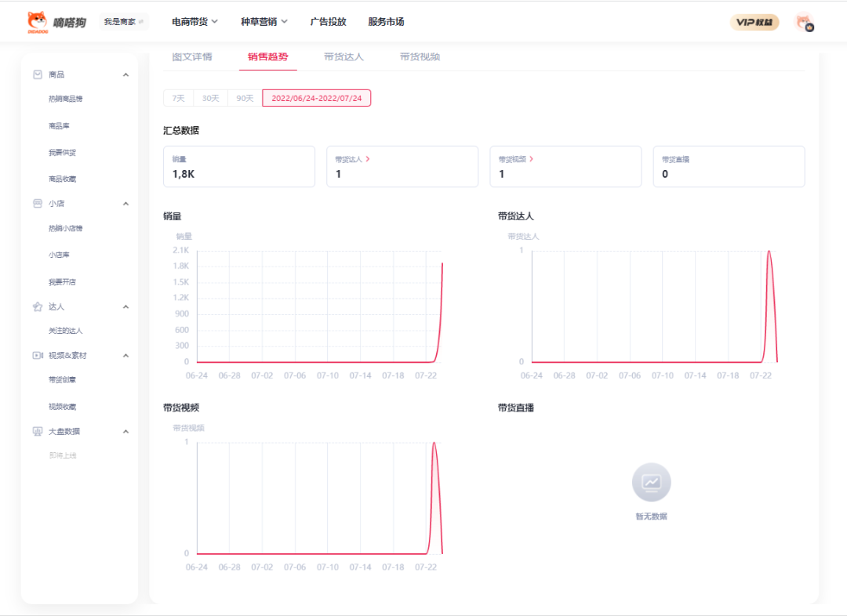The image size is (847, 616).
Task: Collapse the 商品 sidebar section chevron
Action: coord(125,74)
